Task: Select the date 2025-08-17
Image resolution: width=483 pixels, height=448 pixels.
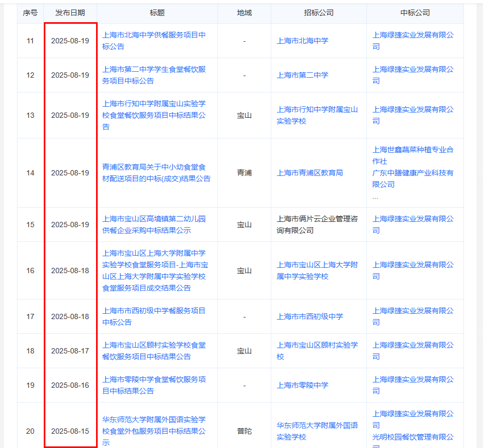Action: click(70, 351)
